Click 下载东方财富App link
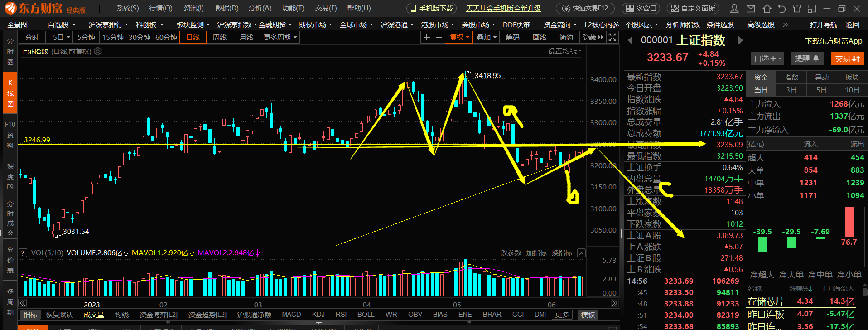This screenshot has width=868, height=330. coord(834,41)
